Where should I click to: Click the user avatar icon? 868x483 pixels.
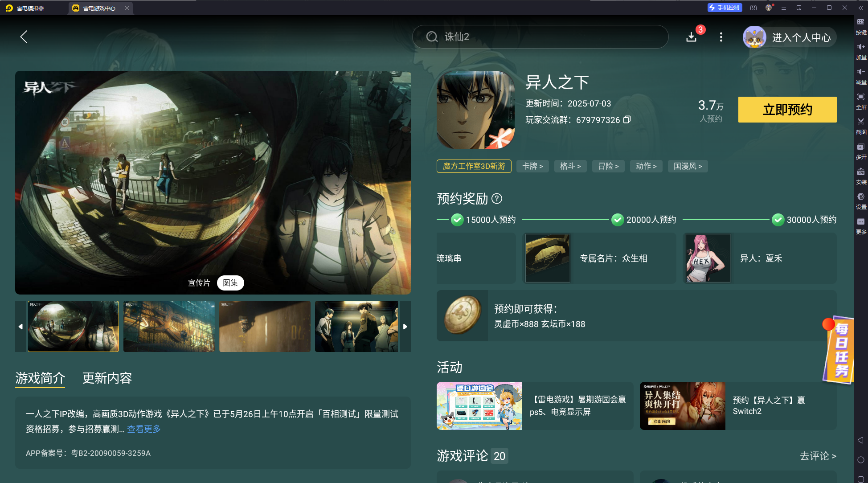pos(754,37)
